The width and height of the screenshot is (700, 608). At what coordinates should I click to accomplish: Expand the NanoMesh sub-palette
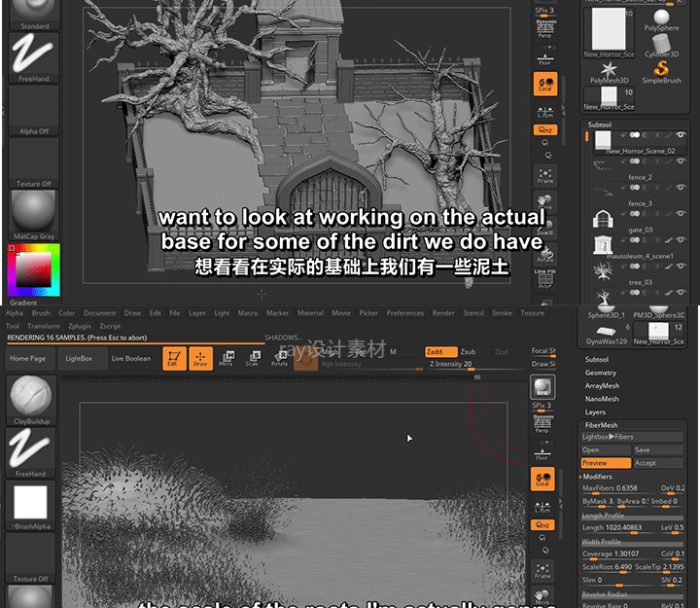coord(602,399)
